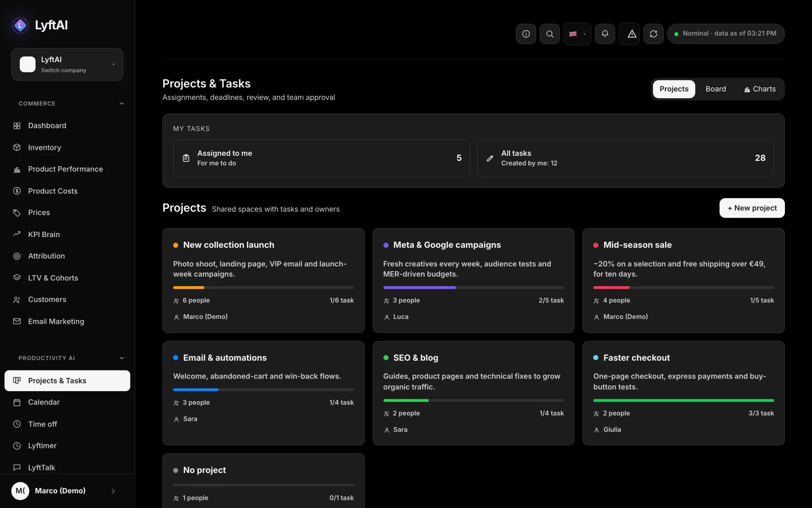
Task: Click the LyftAI logo icon
Action: click(x=20, y=25)
